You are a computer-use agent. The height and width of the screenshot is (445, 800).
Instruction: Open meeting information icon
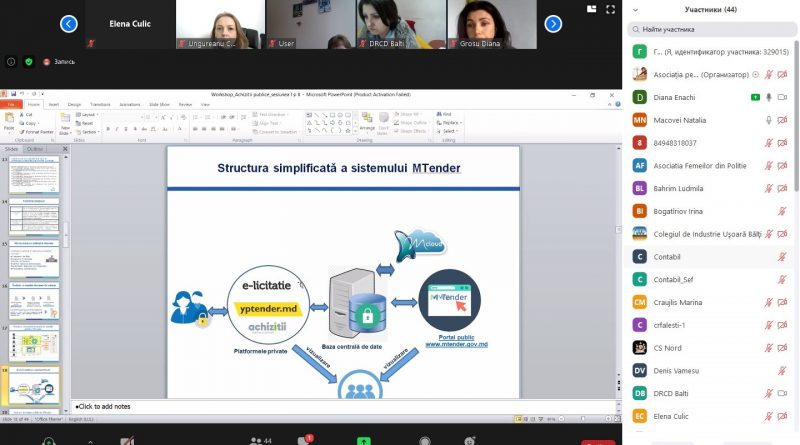point(11,62)
